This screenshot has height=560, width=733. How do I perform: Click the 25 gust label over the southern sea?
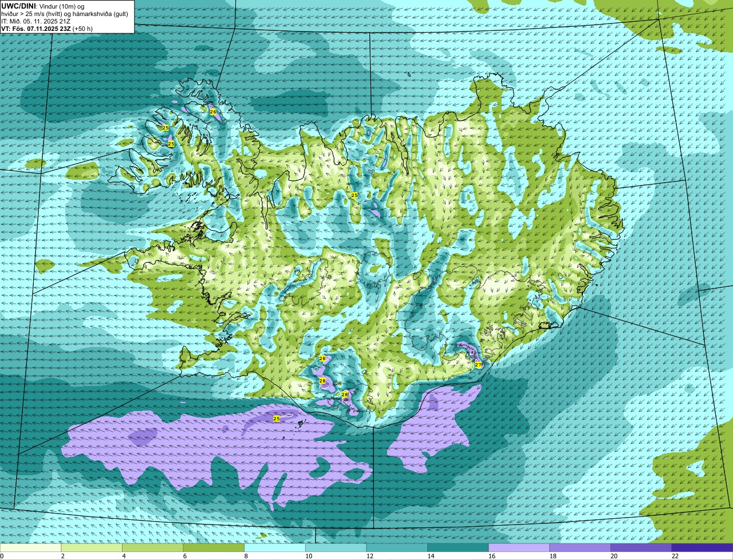pyautogui.click(x=277, y=419)
